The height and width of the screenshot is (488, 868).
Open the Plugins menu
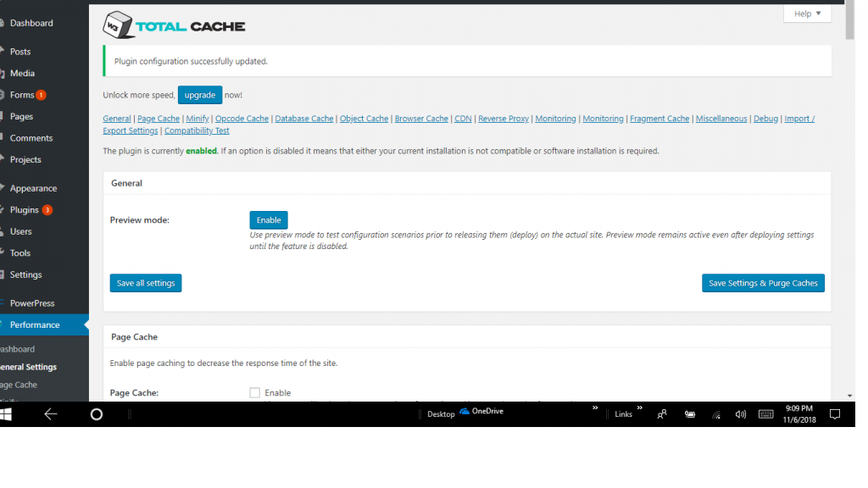[x=25, y=210]
